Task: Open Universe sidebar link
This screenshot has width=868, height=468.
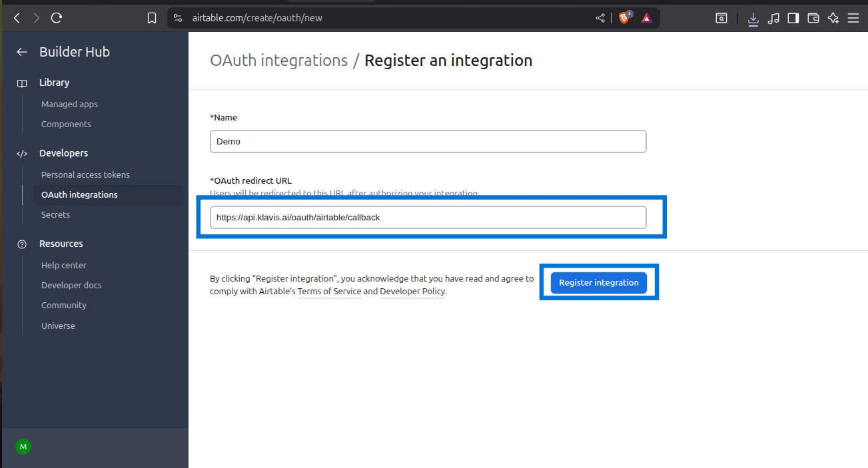Action: pos(58,326)
